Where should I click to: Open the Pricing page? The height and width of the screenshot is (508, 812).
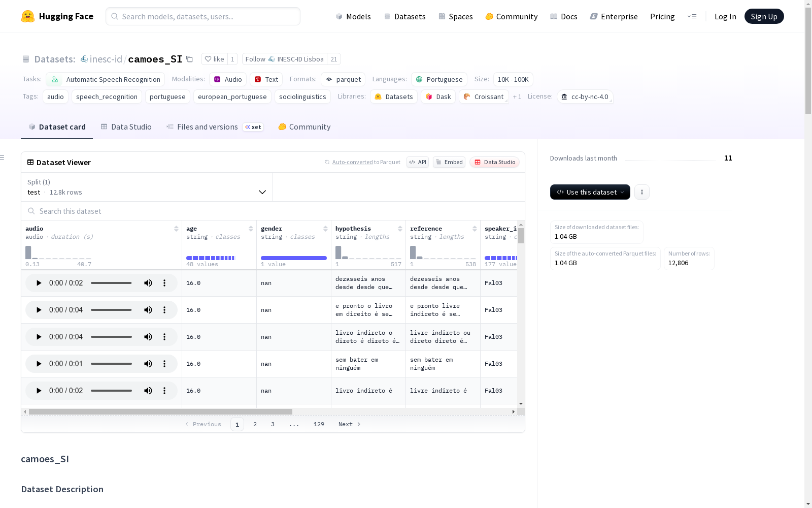[662, 16]
